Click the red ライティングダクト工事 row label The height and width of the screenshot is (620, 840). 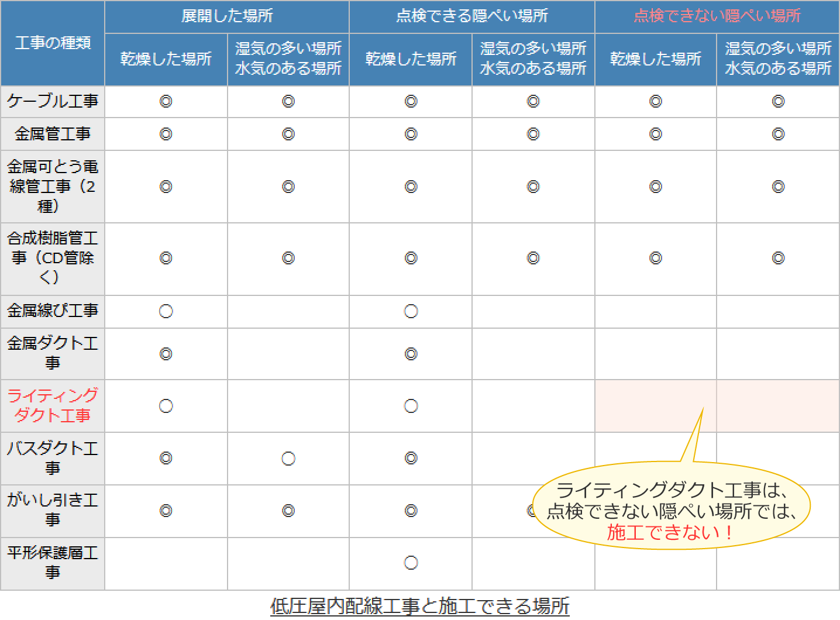click(53, 405)
